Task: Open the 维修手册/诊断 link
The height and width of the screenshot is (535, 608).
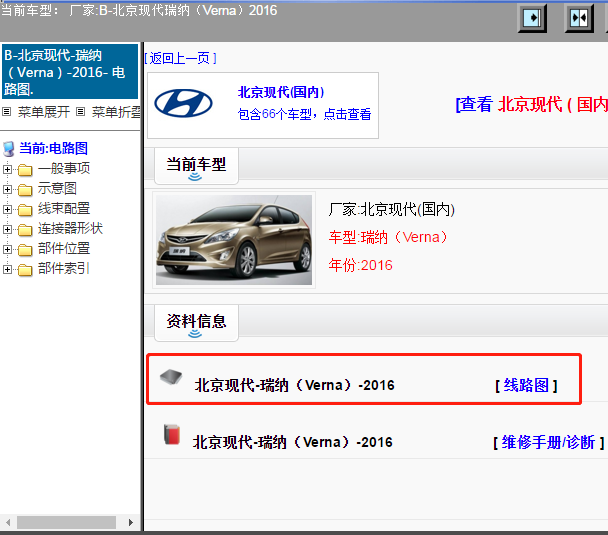Action: tap(548, 442)
